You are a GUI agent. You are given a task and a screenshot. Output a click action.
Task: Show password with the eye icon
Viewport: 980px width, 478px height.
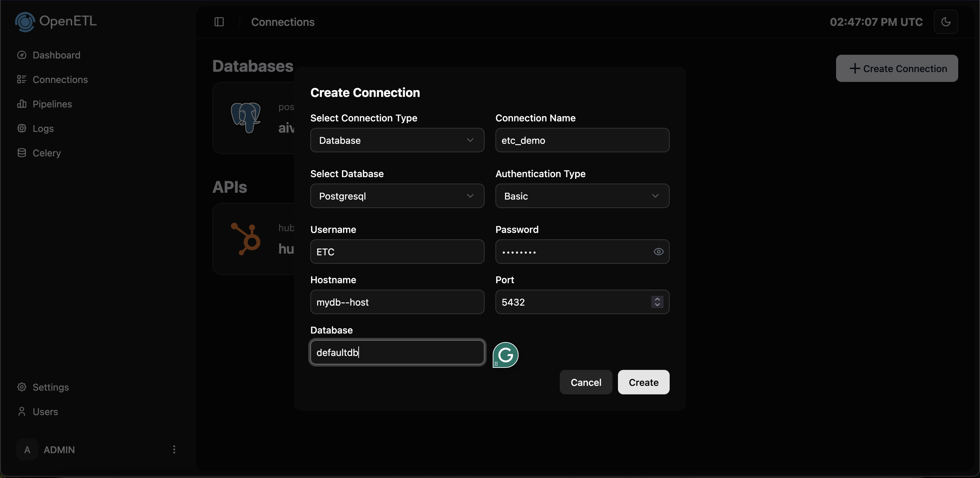(x=658, y=252)
